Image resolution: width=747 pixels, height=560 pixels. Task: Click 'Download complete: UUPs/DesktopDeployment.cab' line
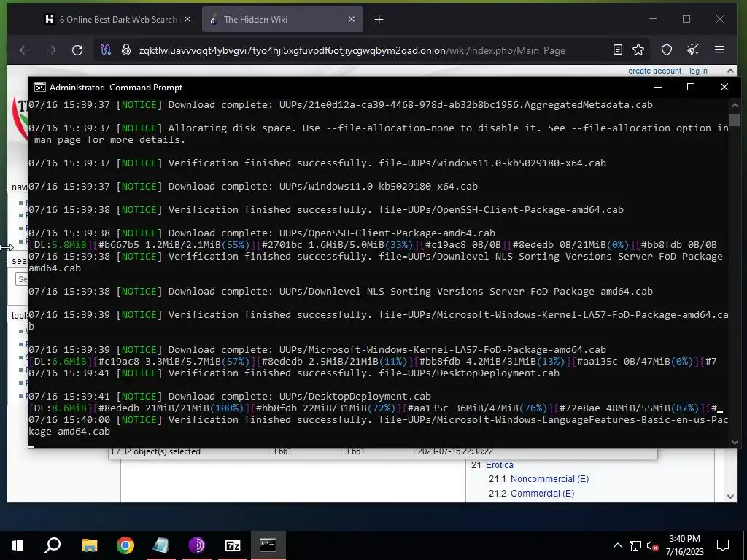tap(230, 396)
